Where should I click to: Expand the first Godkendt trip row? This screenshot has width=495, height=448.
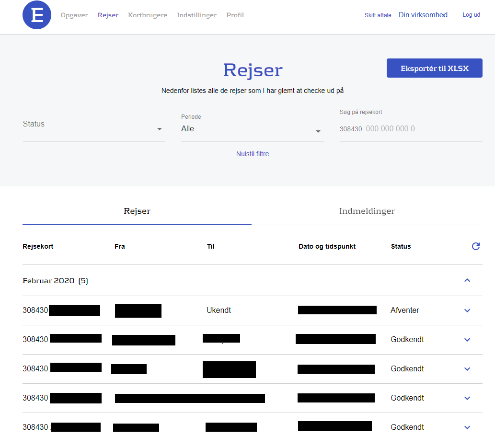pyautogui.click(x=467, y=340)
